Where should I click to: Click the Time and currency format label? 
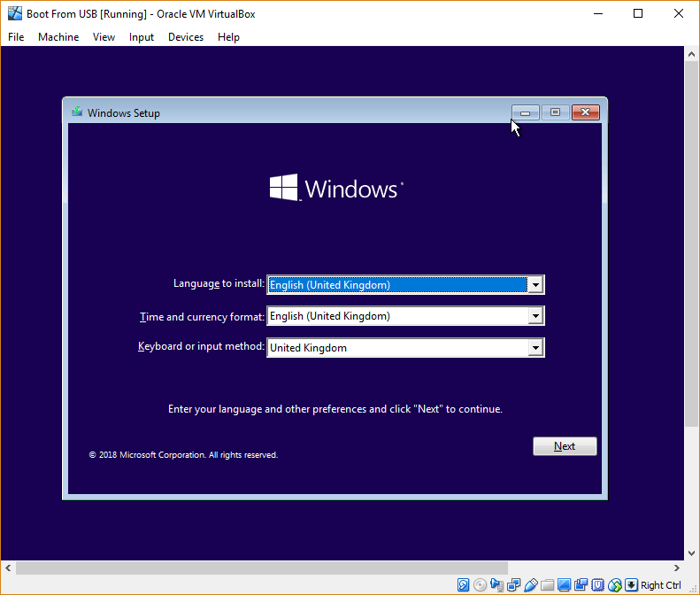pyautogui.click(x=203, y=317)
